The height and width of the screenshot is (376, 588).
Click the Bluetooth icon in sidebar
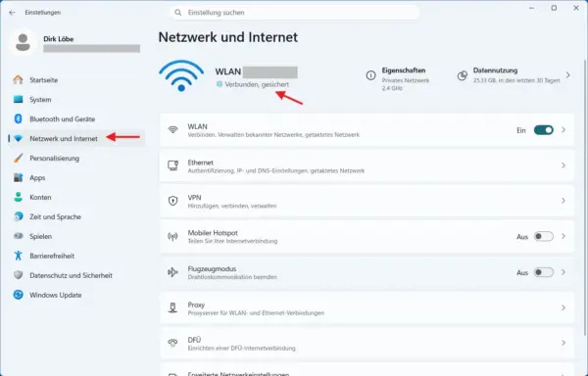(x=18, y=118)
